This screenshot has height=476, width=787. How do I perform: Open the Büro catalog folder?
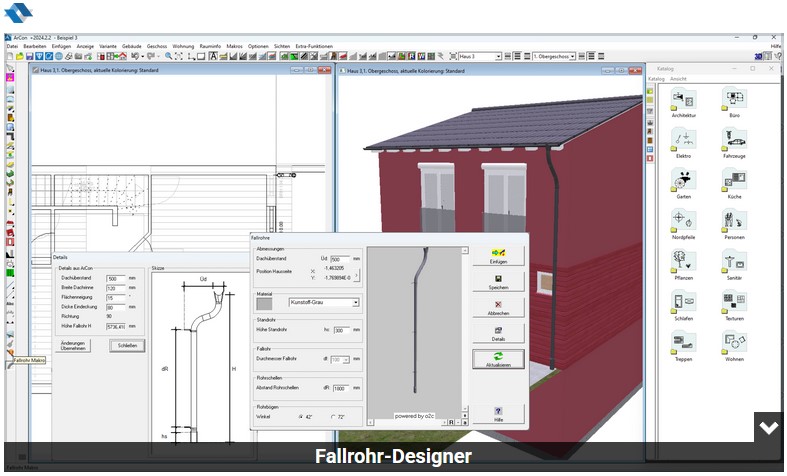coord(734,102)
